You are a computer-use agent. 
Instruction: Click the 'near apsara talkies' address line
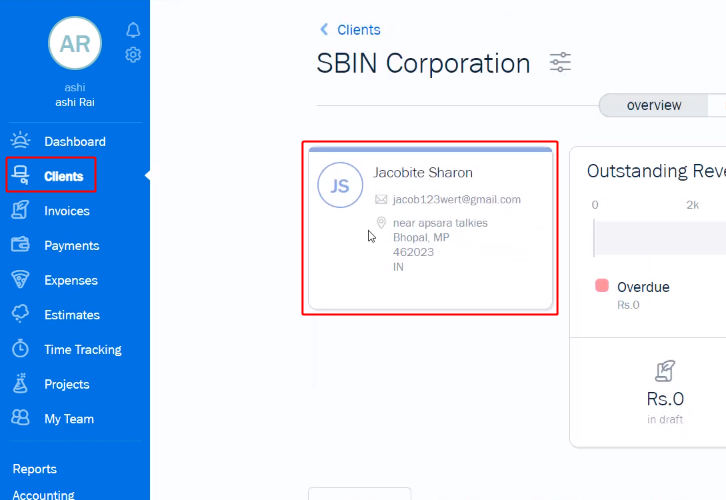[440, 223]
